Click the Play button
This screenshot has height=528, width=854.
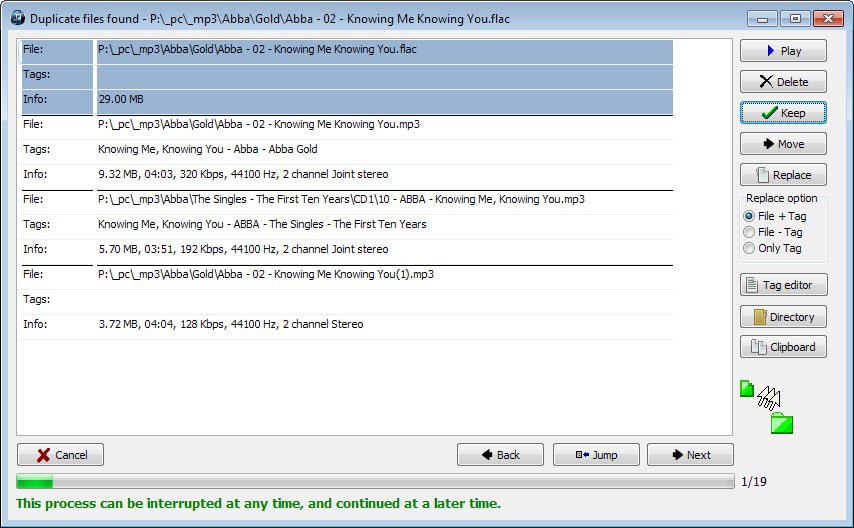click(x=783, y=51)
